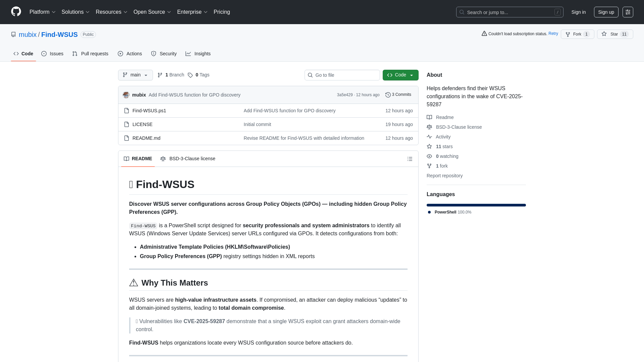This screenshot has height=362, width=644.
Task: Expand the green Code dropdown
Action: click(x=400, y=75)
